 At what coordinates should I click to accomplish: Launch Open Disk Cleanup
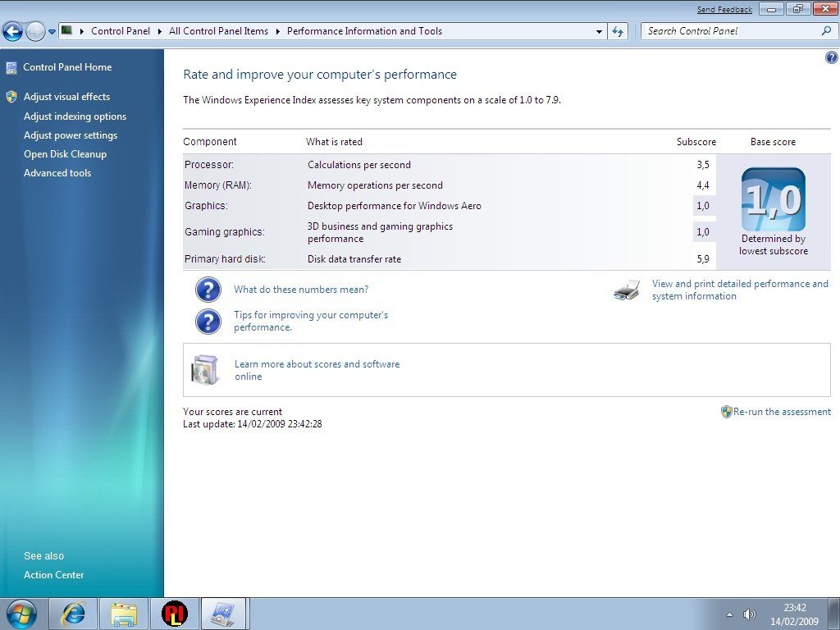click(66, 153)
